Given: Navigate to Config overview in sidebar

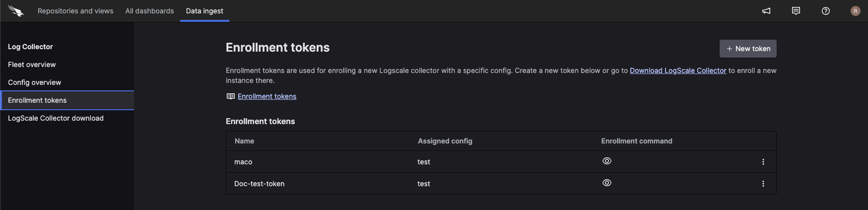Looking at the screenshot, I should [x=35, y=82].
